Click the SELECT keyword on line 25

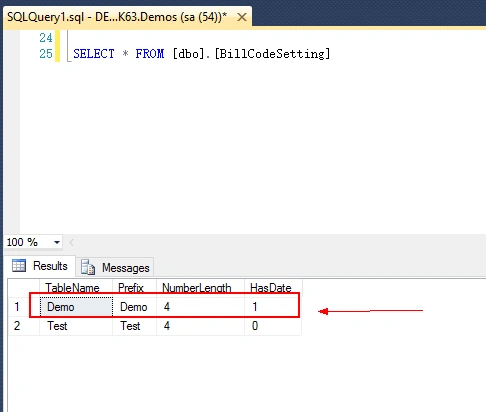click(x=94, y=54)
